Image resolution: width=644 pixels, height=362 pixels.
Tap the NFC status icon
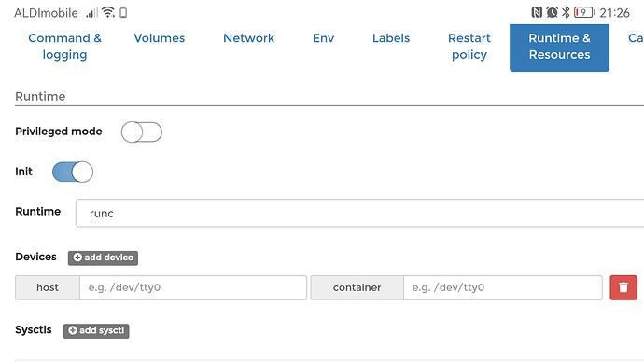537,12
